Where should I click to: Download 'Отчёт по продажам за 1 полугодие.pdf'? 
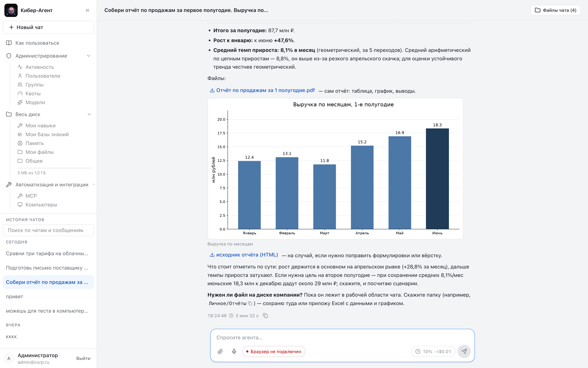tap(262, 90)
